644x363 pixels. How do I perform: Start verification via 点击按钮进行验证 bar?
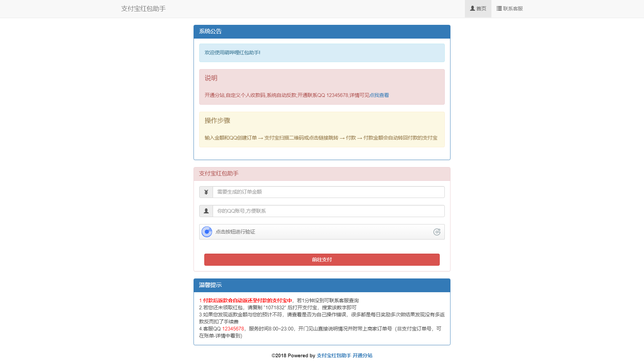[322, 232]
